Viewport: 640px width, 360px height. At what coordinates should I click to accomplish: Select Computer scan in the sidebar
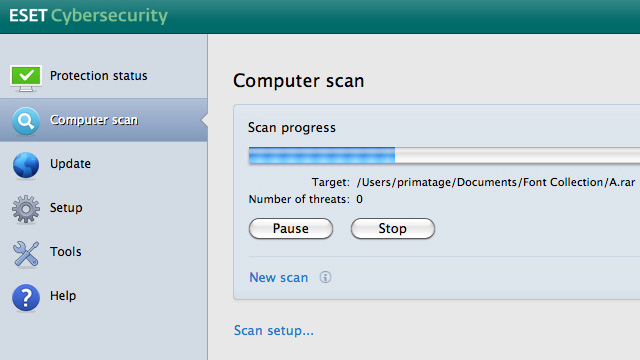click(x=104, y=120)
